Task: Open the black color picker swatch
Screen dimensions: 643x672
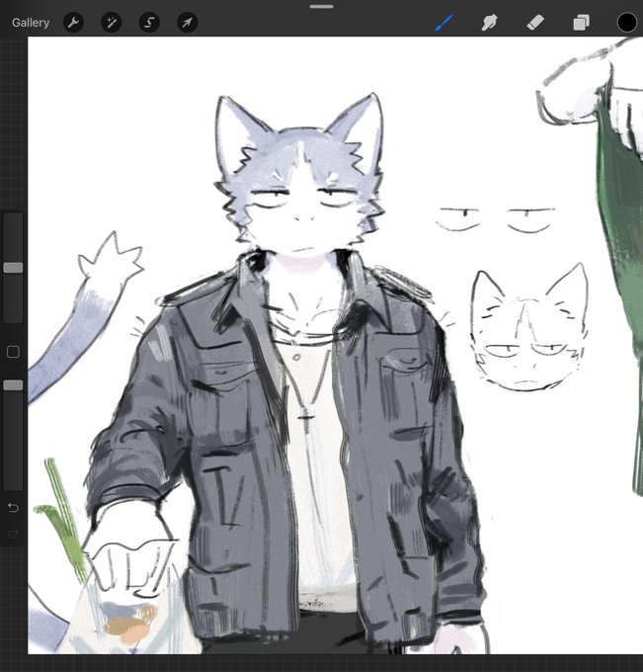Action: (626, 23)
